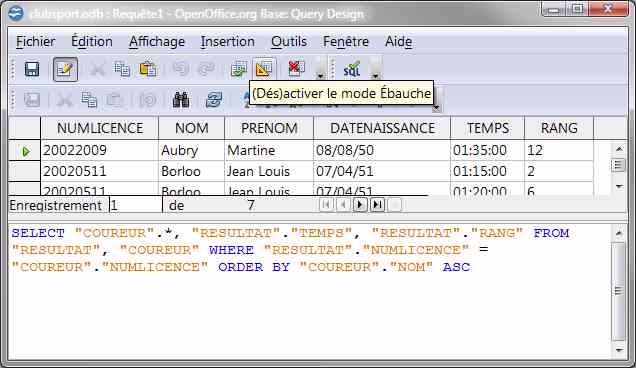
Task: Open the Fenêtre menu
Action: point(346,41)
